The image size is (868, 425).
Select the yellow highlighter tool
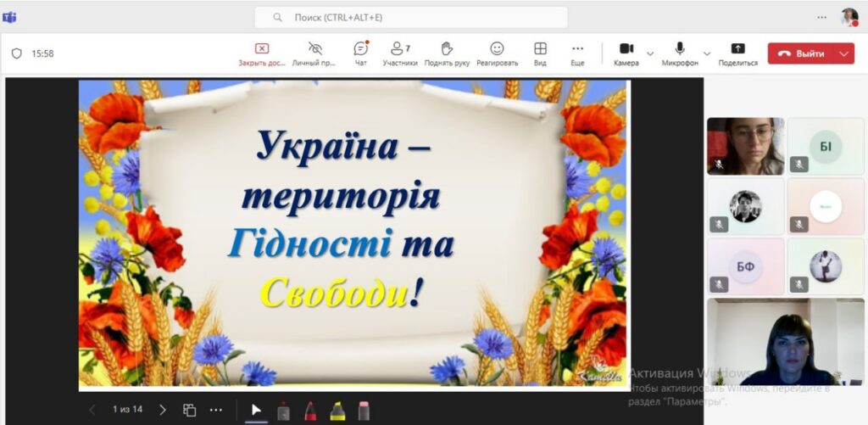coord(337,411)
